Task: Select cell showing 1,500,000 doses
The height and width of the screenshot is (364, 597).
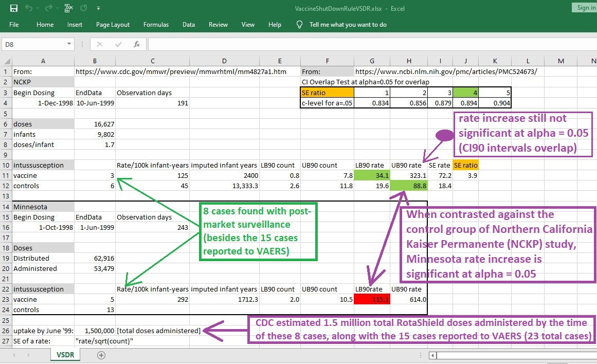Action: 95,331
